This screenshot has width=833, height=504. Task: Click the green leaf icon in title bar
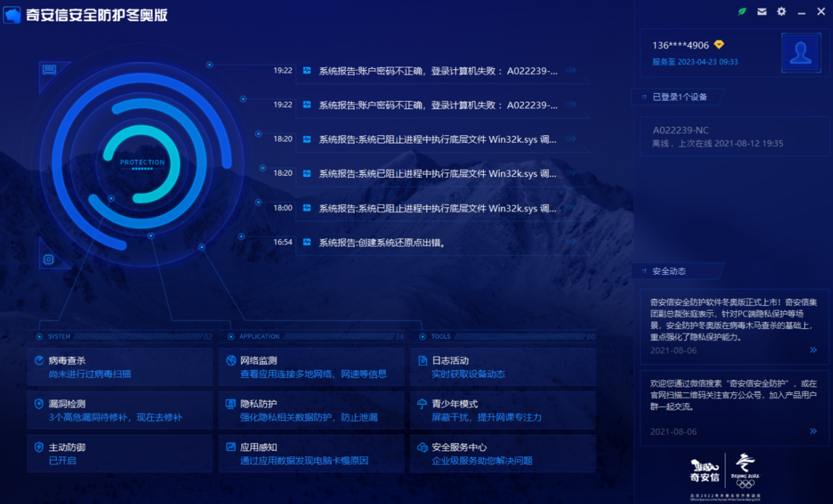[743, 12]
